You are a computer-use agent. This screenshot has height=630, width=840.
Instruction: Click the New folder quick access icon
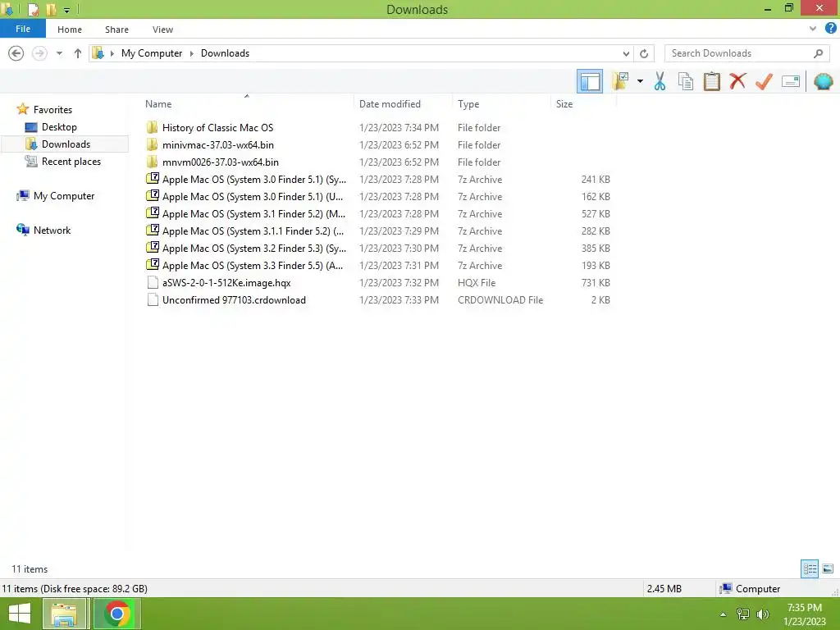point(51,9)
